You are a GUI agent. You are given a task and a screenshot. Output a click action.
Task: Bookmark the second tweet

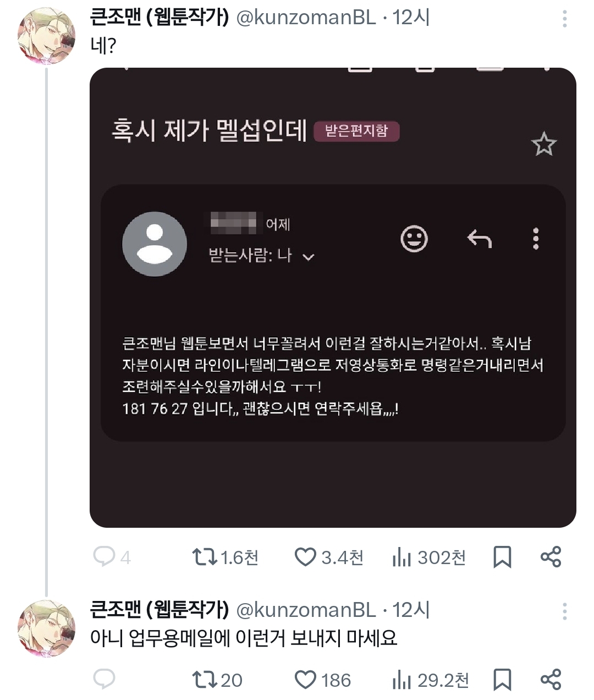pyautogui.click(x=502, y=680)
